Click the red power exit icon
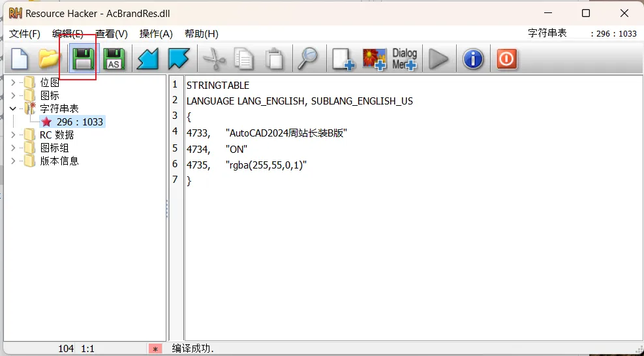Viewport: 644px width, 356px height. point(507,59)
